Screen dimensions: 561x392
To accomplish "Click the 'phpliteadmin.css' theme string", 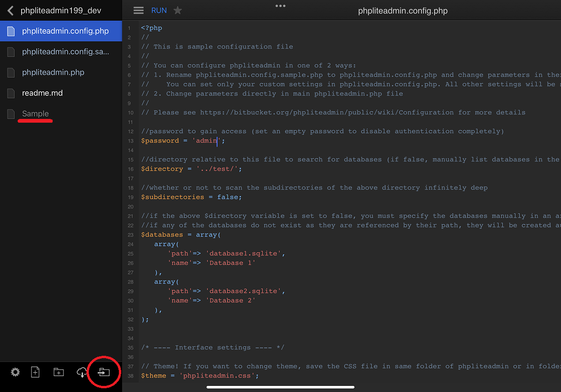I will click(218, 376).
